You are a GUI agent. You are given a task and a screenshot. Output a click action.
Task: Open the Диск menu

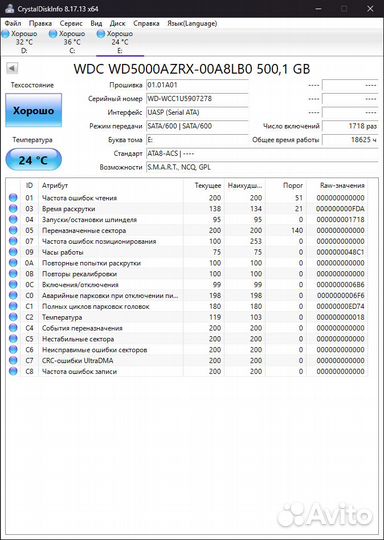(x=117, y=23)
